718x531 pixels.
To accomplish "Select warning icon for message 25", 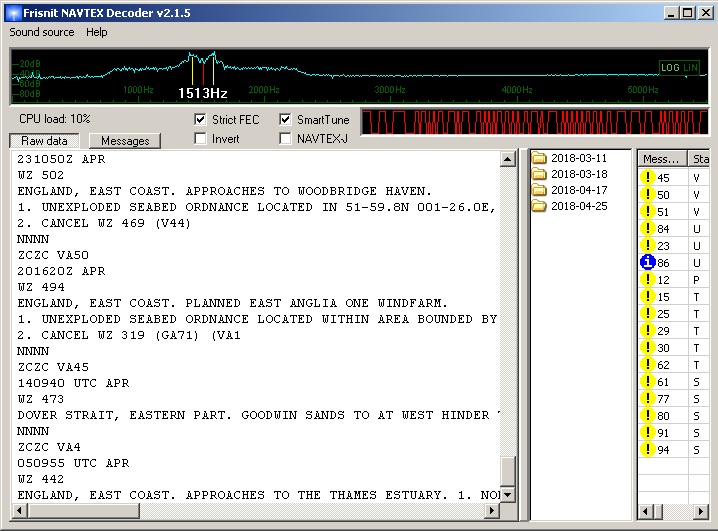I will tap(647, 314).
